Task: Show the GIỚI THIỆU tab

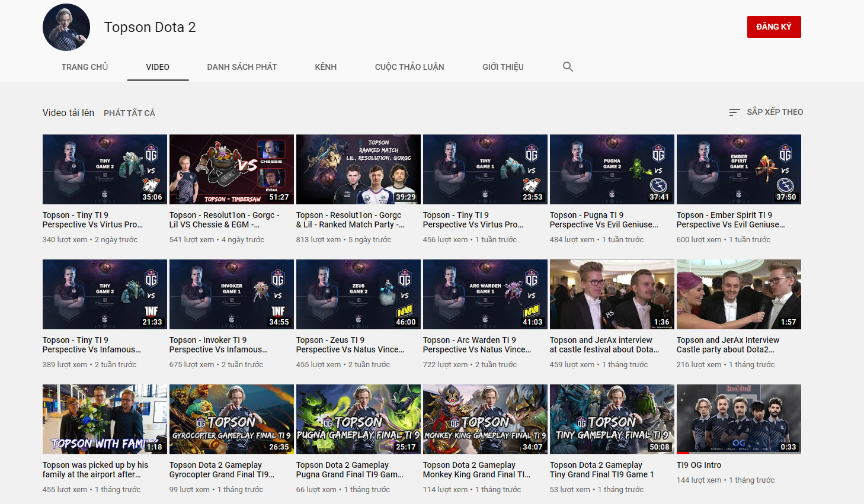Action: (x=503, y=67)
